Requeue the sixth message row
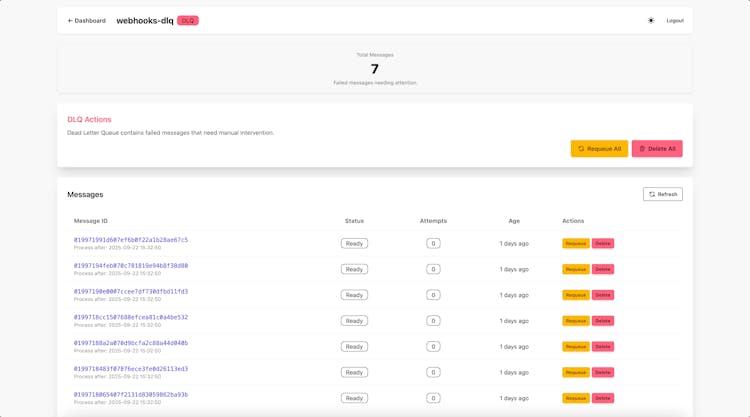This screenshot has height=417, width=750. (x=576, y=372)
